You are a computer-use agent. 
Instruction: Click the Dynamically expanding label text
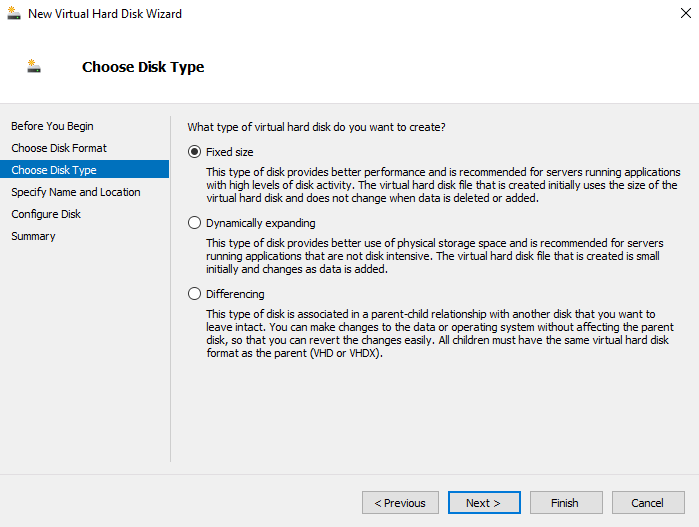click(x=261, y=223)
